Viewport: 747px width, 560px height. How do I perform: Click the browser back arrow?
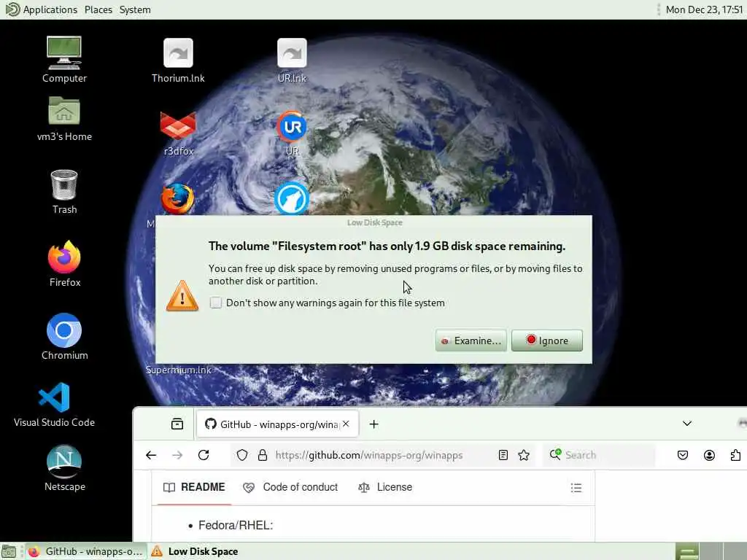tap(151, 455)
